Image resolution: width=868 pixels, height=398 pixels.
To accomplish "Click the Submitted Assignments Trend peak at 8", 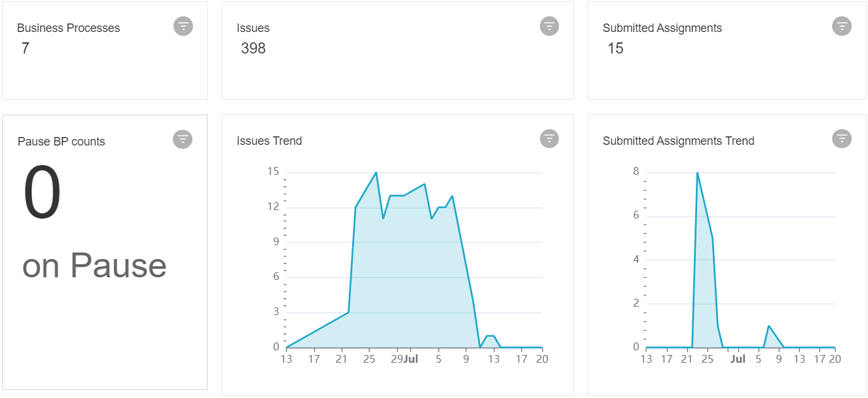I will [697, 173].
